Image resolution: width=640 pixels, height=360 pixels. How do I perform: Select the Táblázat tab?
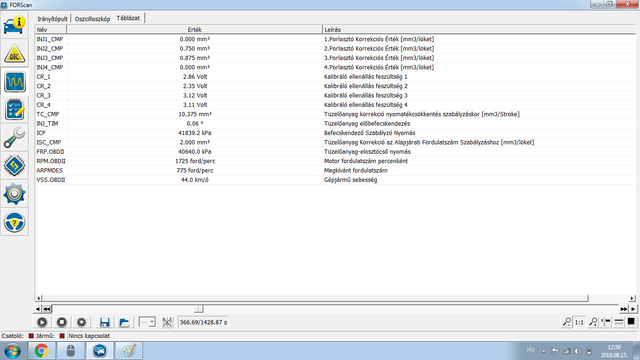point(128,18)
